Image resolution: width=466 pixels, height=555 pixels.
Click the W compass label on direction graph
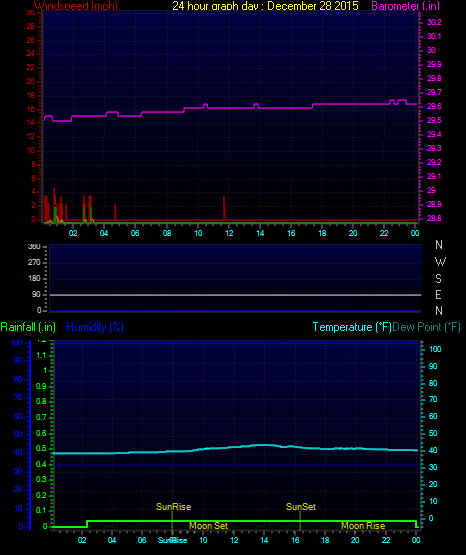coord(440,262)
